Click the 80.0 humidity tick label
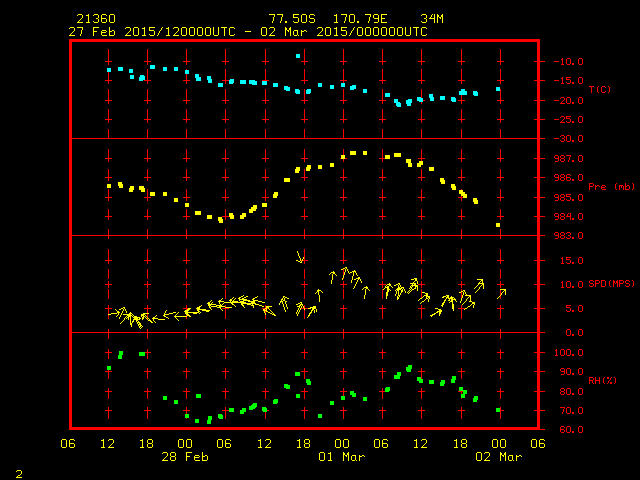 pos(571,392)
